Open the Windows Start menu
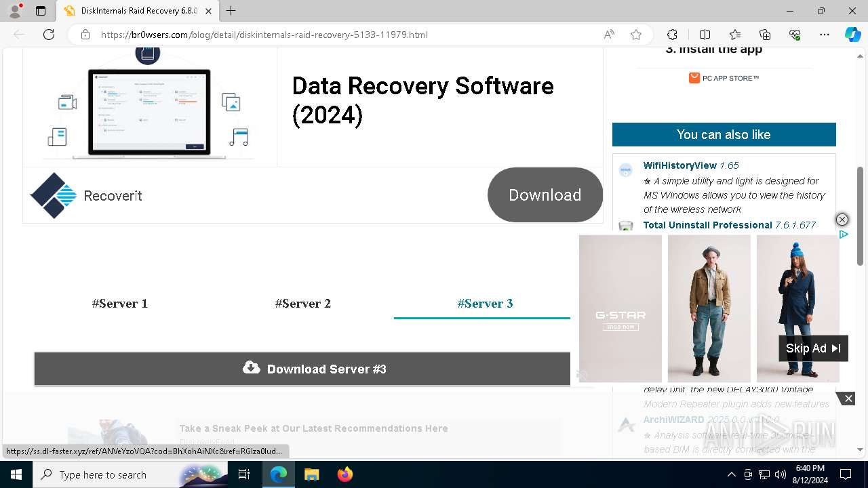Viewport: 868px width, 488px height. [16, 474]
